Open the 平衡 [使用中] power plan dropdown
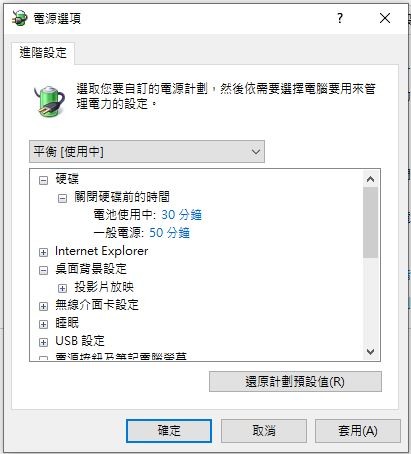 click(147, 152)
